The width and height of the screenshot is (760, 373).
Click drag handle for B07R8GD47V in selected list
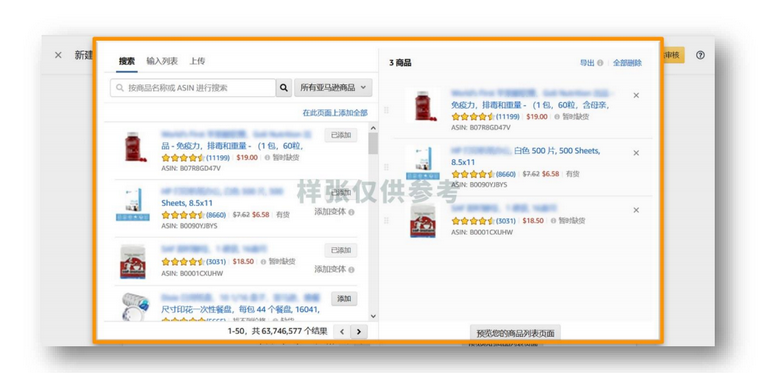[x=386, y=110]
